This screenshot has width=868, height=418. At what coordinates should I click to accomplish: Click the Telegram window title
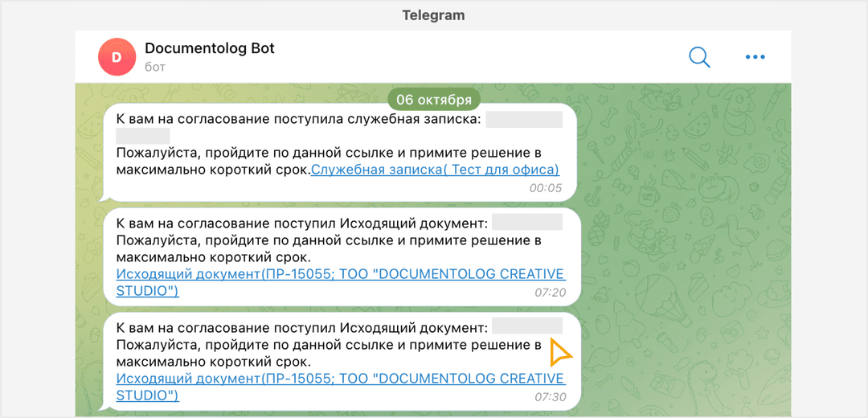click(x=434, y=15)
